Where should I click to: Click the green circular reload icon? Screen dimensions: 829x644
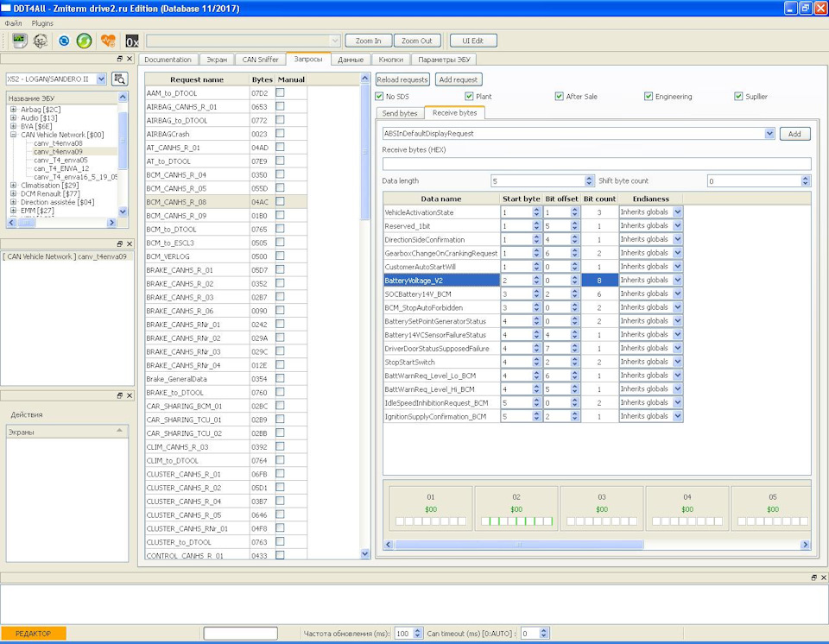[x=84, y=41]
